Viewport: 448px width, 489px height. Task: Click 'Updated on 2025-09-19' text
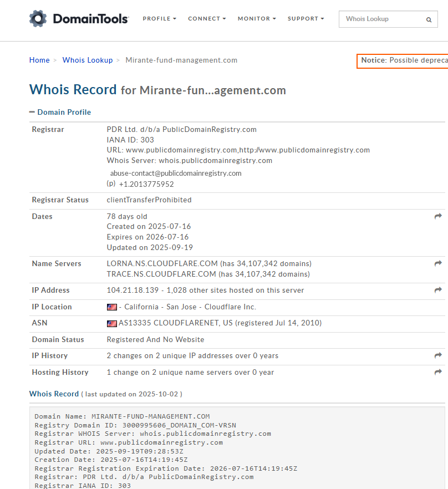click(x=150, y=248)
